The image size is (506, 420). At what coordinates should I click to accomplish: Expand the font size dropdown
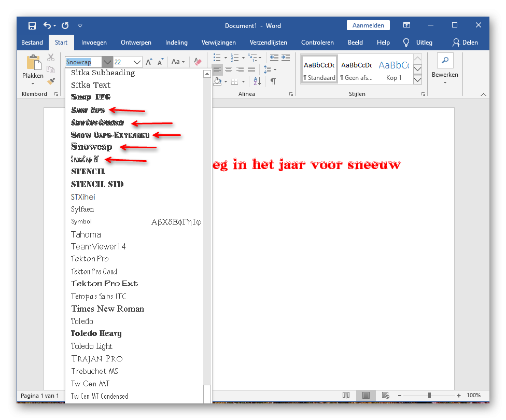pos(137,62)
